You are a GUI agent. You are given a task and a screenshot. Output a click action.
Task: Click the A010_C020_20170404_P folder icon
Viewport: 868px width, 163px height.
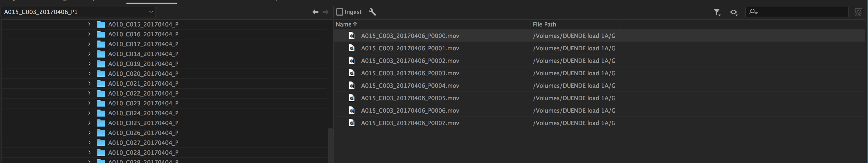click(101, 73)
